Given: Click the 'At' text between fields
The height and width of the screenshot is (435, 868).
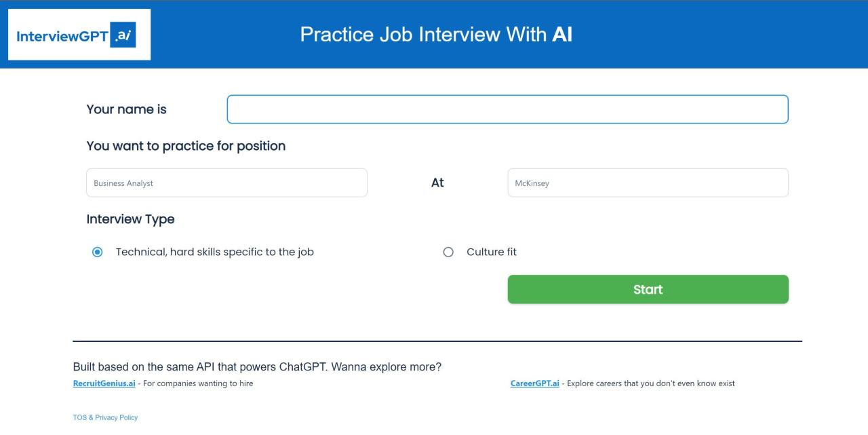Looking at the screenshot, I should tap(437, 183).
